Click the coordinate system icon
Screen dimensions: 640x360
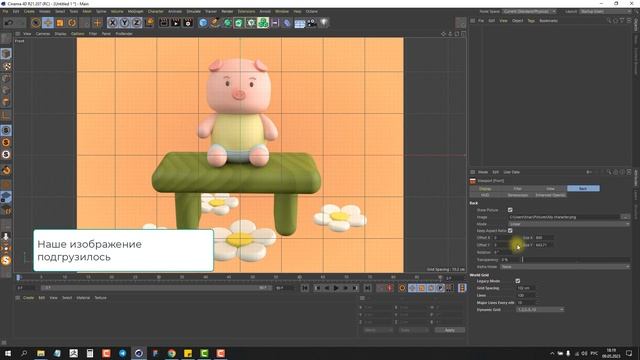click(x=149, y=23)
